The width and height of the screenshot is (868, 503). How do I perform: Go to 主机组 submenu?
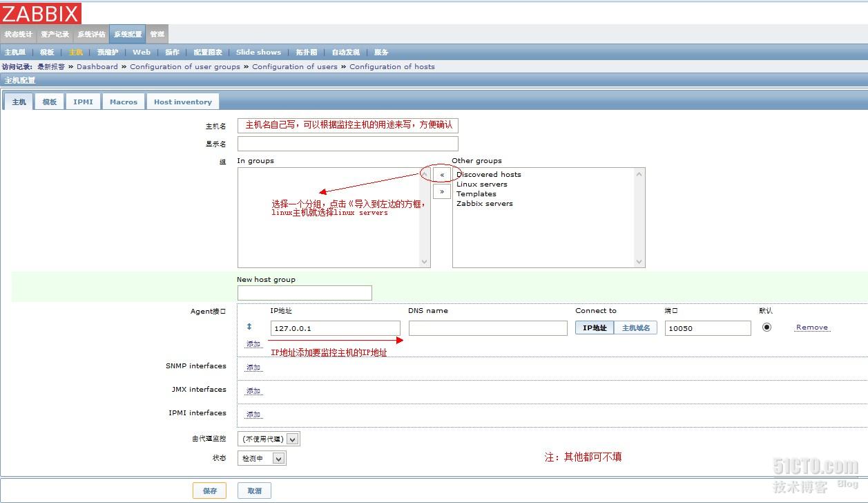pyautogui.click(x=15, y=52)
